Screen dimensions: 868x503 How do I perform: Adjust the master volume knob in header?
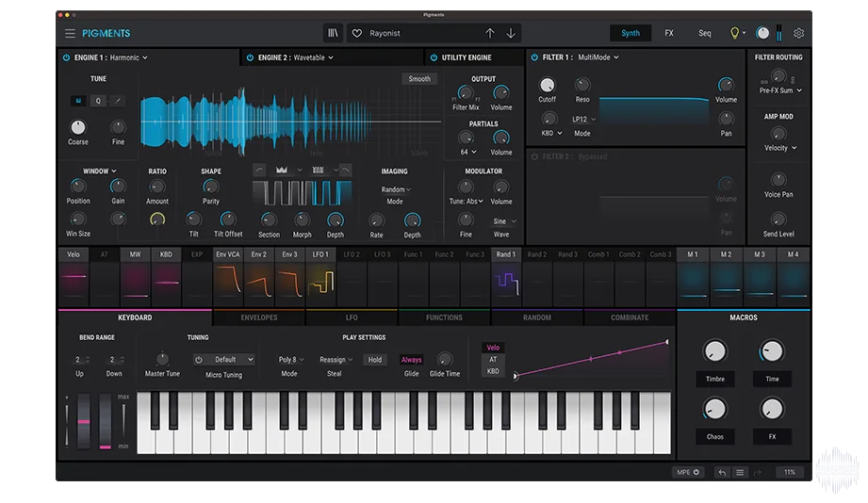[762, 33]
